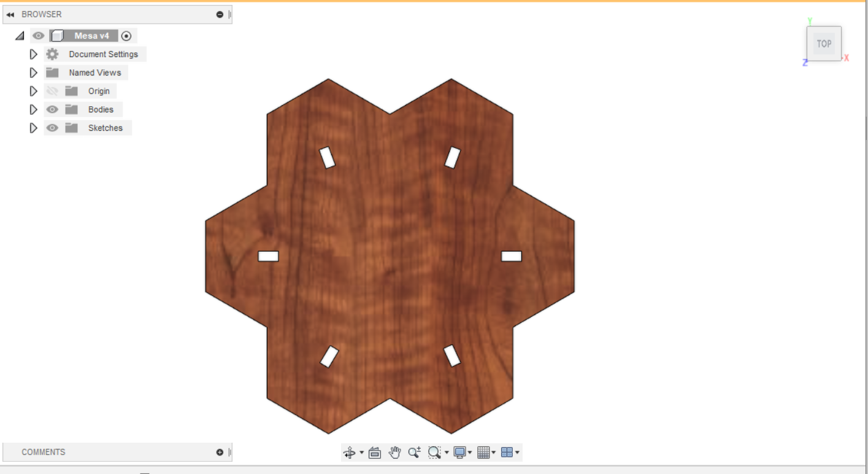The image size is (868, 474).
Task: Click the Document Settings gear icon
Action: 52,54
